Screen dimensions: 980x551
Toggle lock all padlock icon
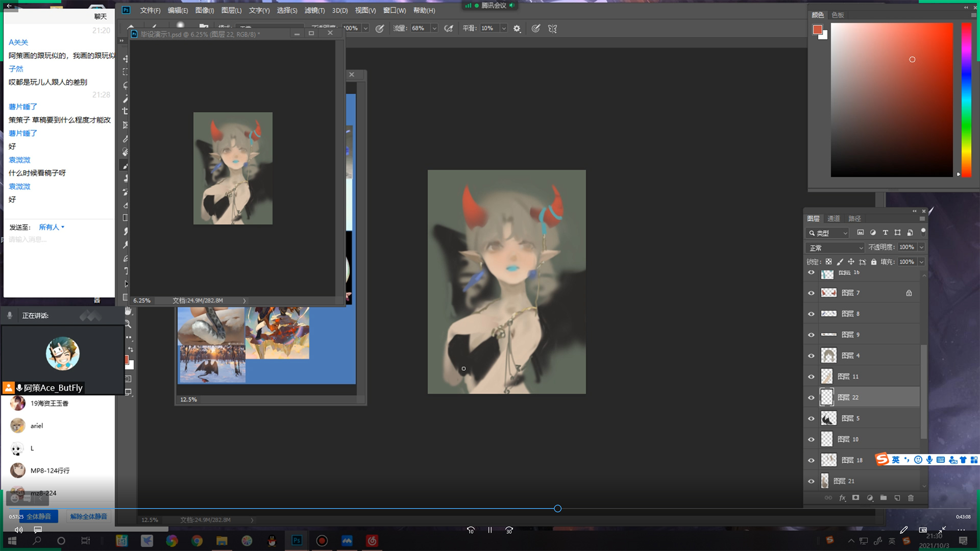874,262
